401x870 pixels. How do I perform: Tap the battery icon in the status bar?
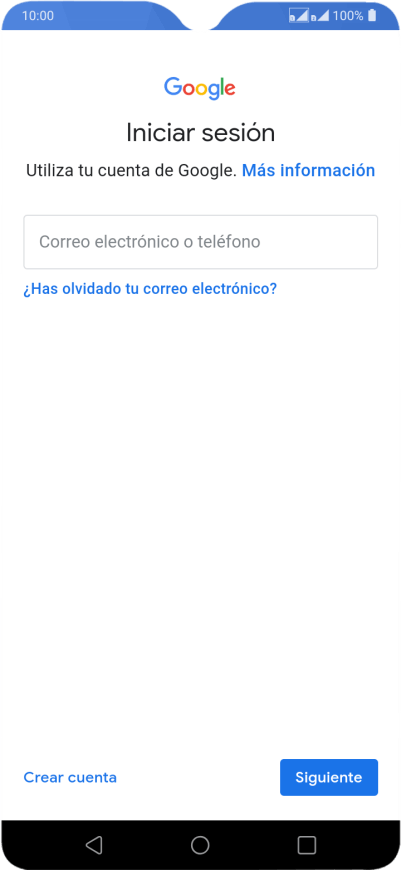372,16
